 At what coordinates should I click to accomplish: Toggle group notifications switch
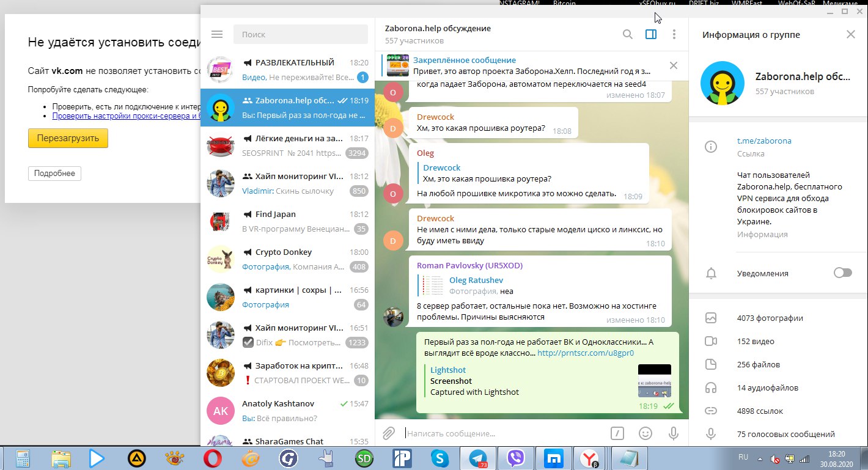pyautogui.click(x=843, y=273)
